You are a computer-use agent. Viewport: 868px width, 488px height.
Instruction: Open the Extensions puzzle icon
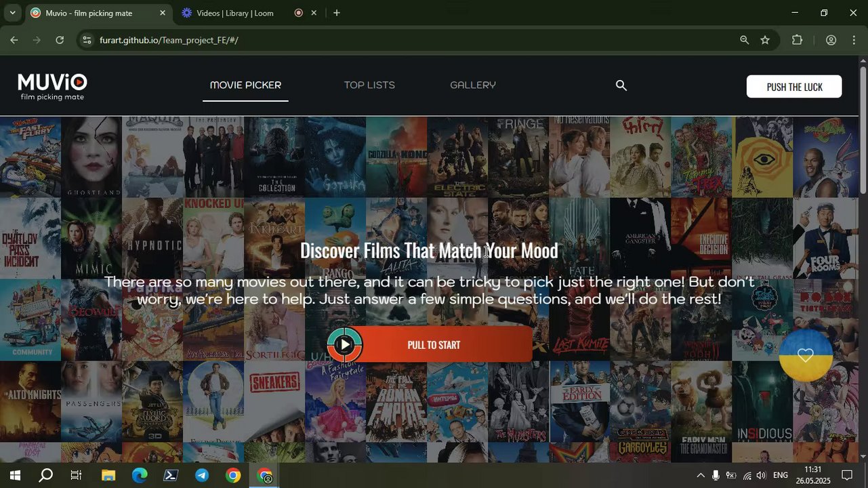pyautogui.click(x=797, y=40)
